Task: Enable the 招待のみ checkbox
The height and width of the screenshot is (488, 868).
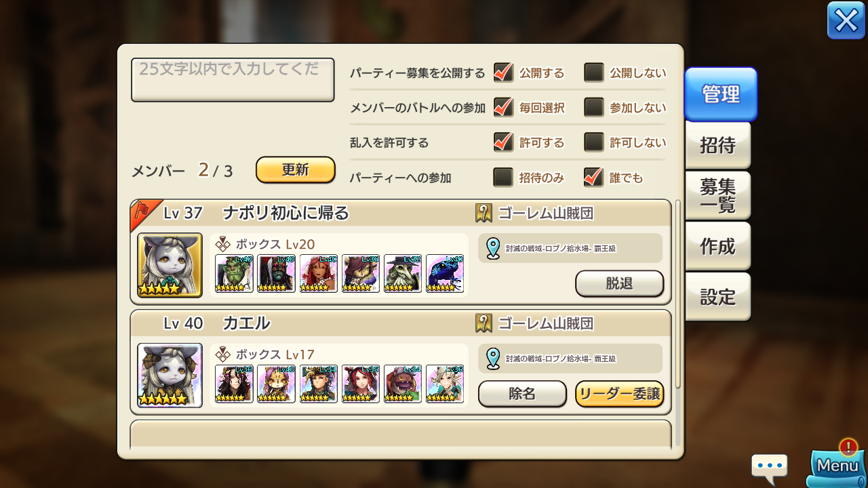Action: (x=503, y=178)
